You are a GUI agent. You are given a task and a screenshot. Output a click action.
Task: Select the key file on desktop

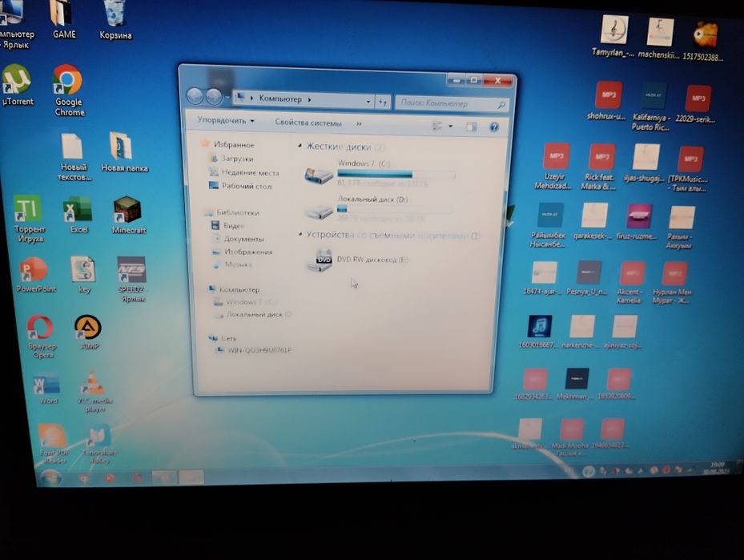click(83, 276)
